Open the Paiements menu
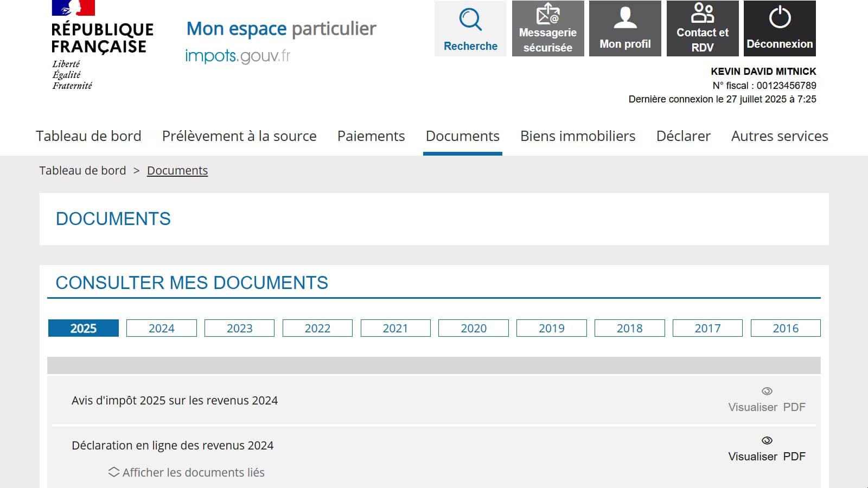The height and width of the screenshot is (488, 868). point(371,136)
